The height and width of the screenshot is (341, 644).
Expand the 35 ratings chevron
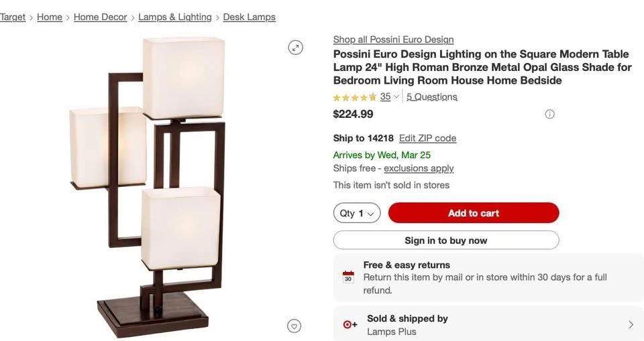pos(396,97)
